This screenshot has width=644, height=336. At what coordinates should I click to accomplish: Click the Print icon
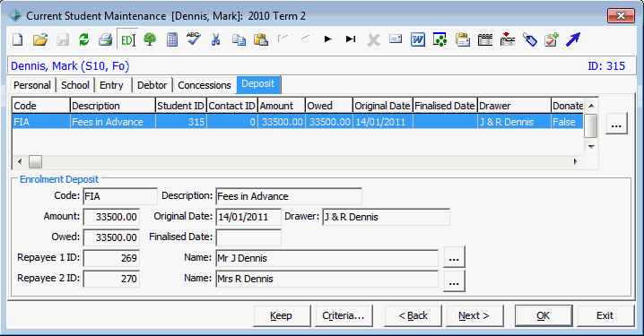pyautogui.click(x=106, y=39)
